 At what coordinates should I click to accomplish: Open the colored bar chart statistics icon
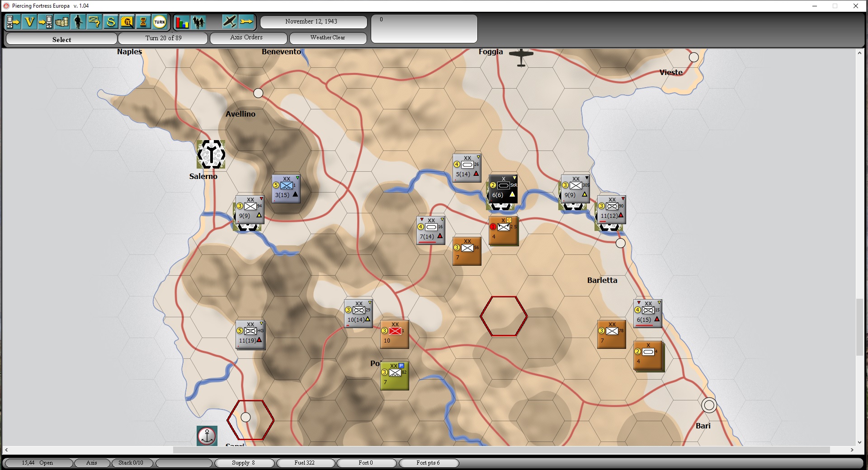coord(182,22)
